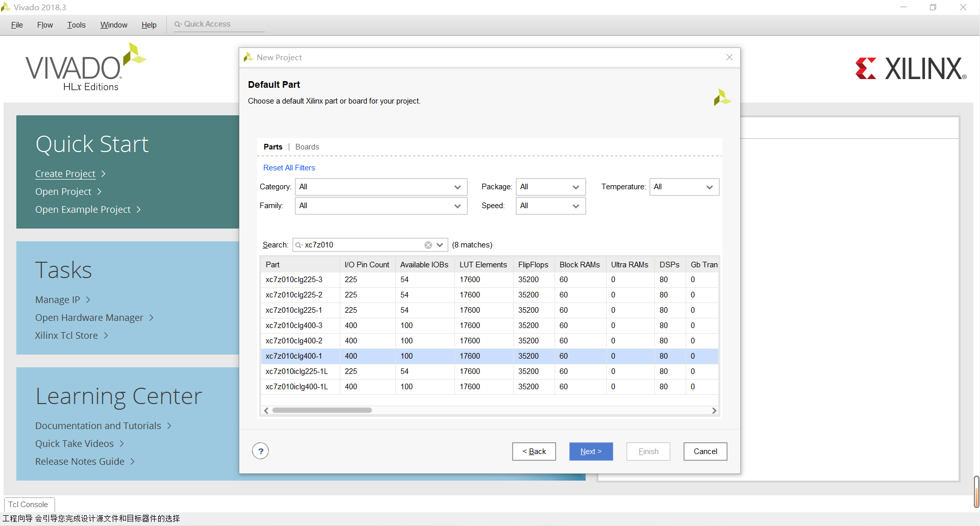Image resolution: width=980 pixels, height=526 pixels.
Task: Select part xc7z010clg400-1 row
Action: [x=490, y=356]
